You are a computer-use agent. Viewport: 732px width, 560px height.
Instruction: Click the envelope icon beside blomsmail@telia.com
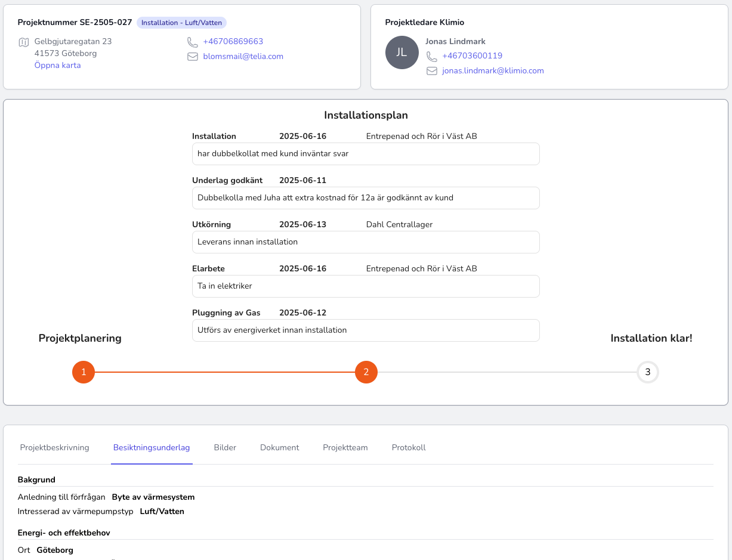pos(192,57)
